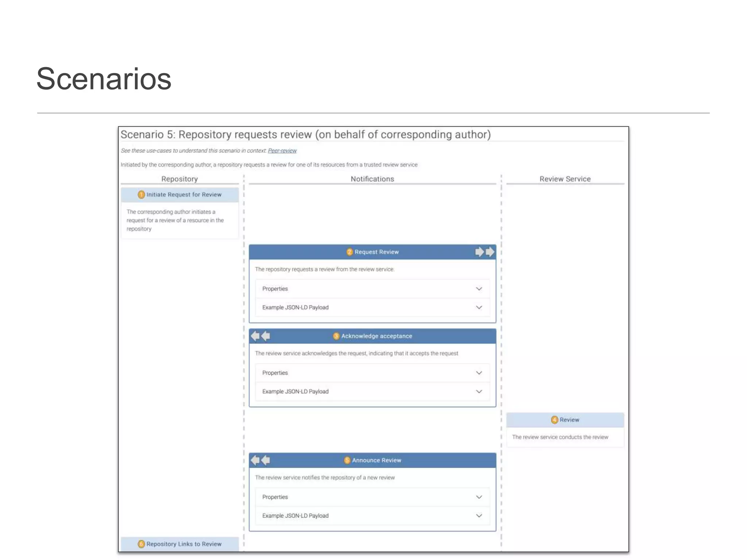The width and height of the screenshot is (747, 560).
Task: Click the Notifications column heading
Action: pyautogui.click(x=372, y=179)
